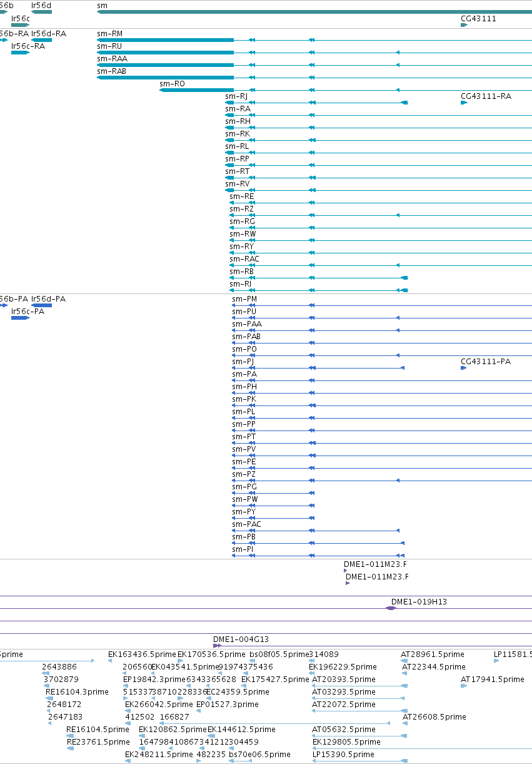Image resolution: width=532 pixels, height=764 pixels.
Task: Select transcript sm-RO
Action: click(172, 83)
